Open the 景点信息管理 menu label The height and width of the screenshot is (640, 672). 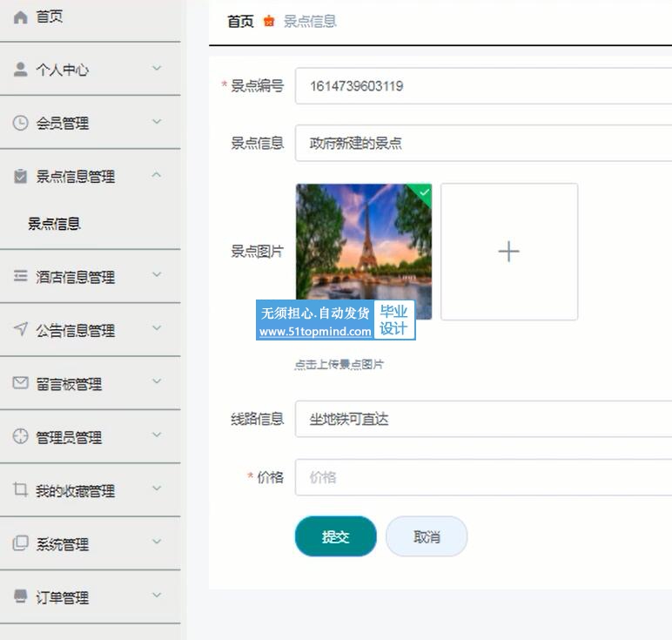coord(76,177)
